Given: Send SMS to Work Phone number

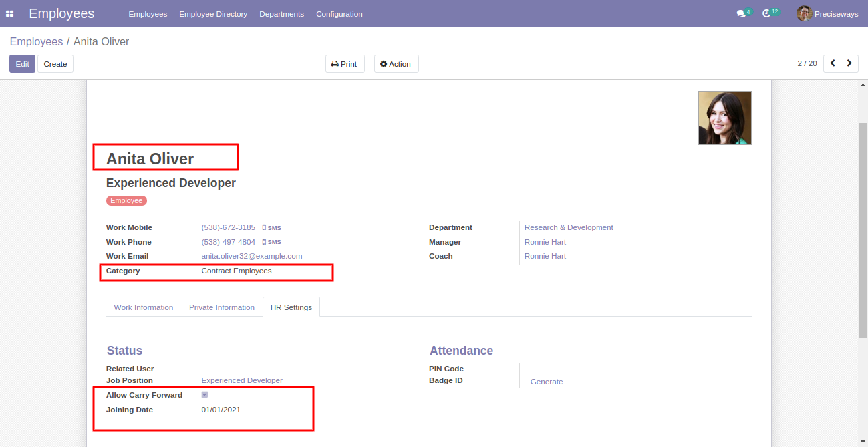Looking at the screenshot, I should click(x=271, y=242).
